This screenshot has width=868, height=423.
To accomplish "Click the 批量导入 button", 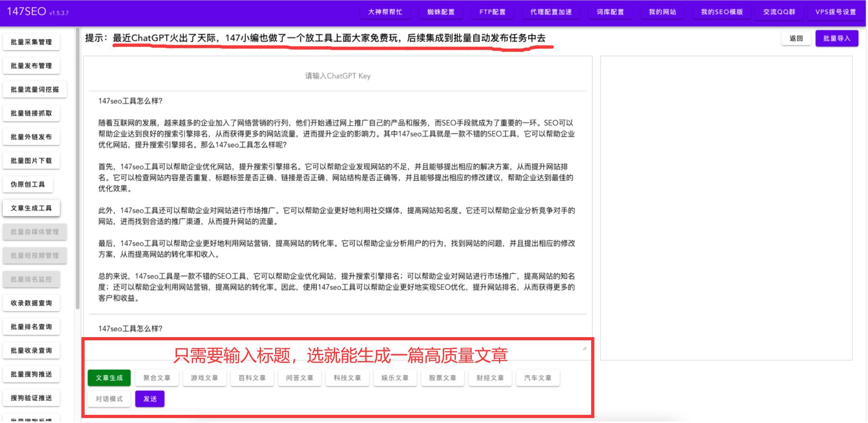I will (836, 38).
